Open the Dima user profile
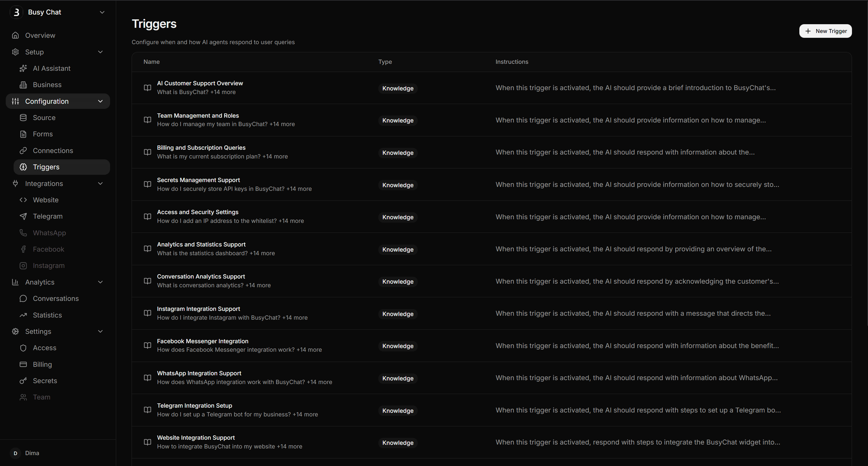The height and width of the screenshot is (466, 868). pyautogui.click(x=32, y=453)
